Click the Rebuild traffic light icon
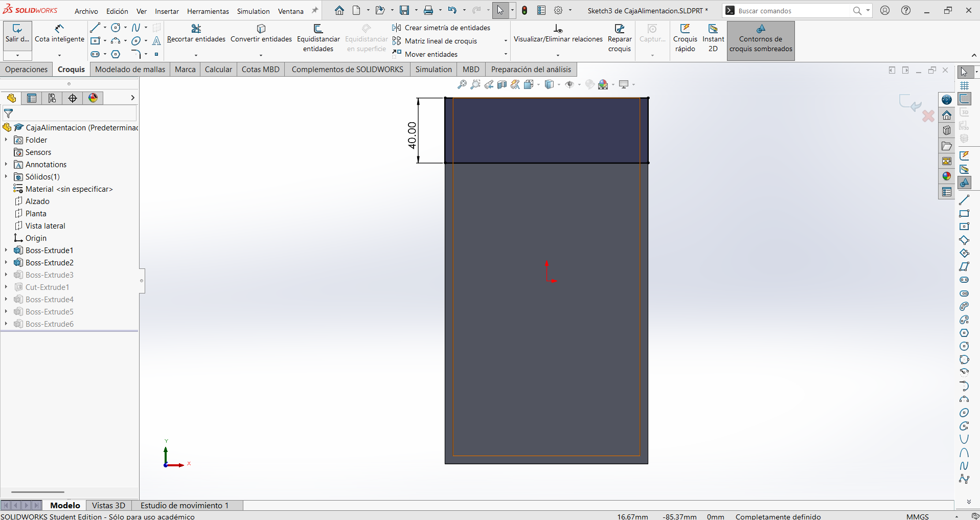Image resolution: width=980 pixels, height=520 pixels. tap(525, 11)
